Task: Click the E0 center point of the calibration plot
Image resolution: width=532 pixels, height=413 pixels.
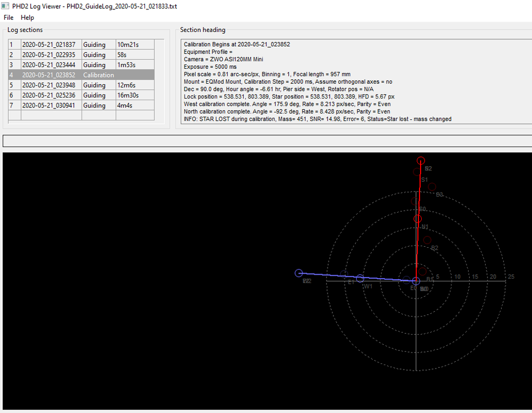Action: 416,281
